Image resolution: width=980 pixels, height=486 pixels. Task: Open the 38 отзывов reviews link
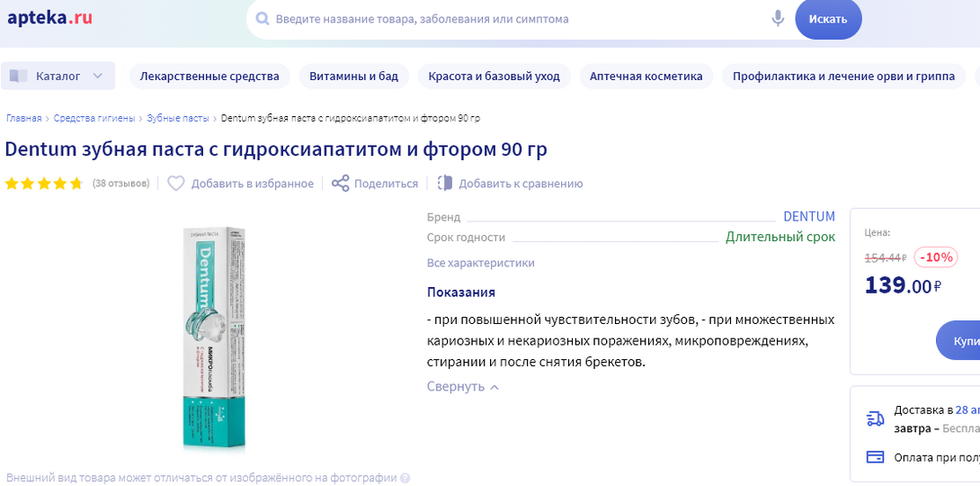click(121, 184)
